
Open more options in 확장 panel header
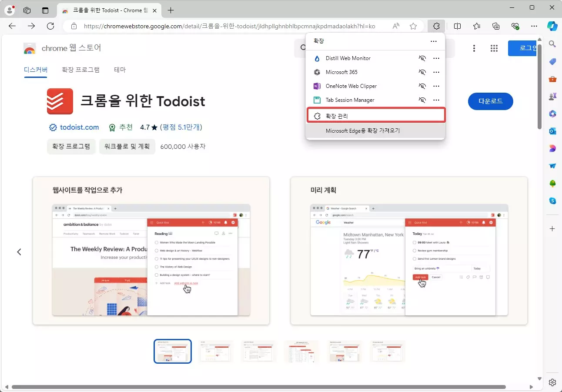point(434,41)
